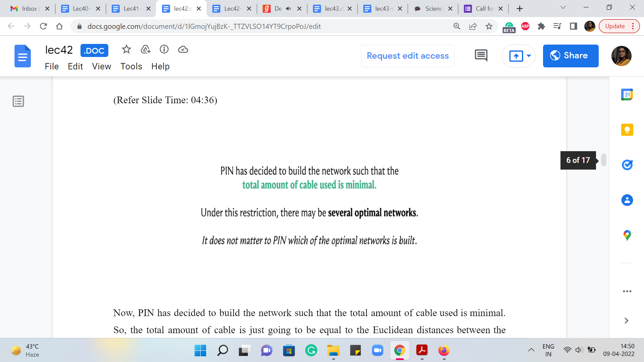This screenshot has height=362, width=644.
Task: Open comment history
Action: pos(481,56)
